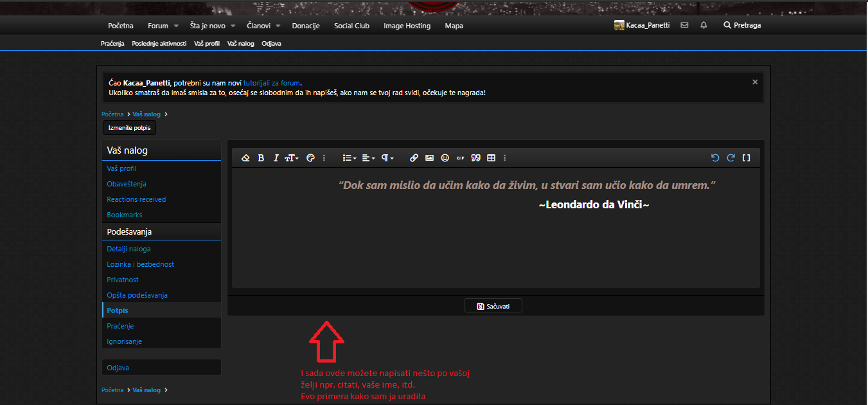868x405 pixels.
Task: Click the Undo icon in the editor
Action: click(x=715, y=158)
